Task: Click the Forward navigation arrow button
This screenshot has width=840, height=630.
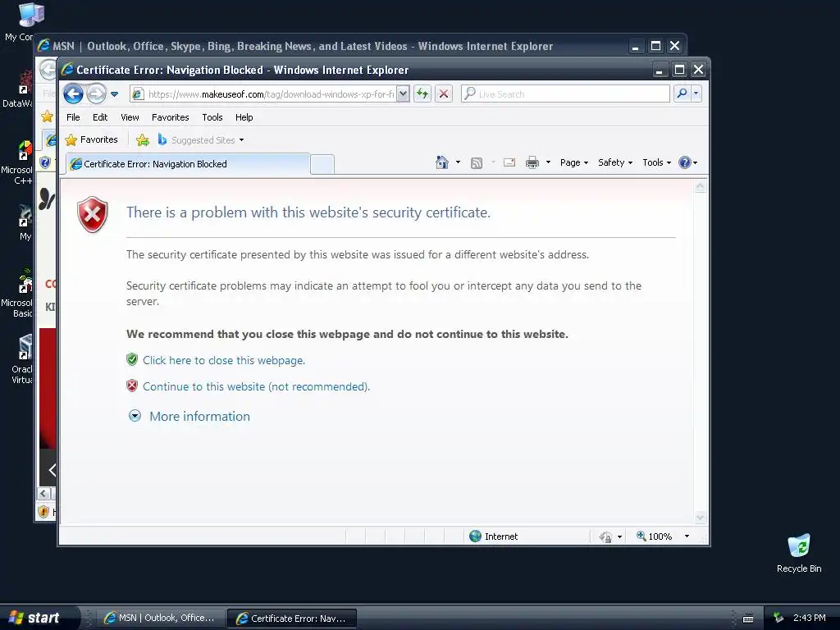Action: tap(97, 94)
